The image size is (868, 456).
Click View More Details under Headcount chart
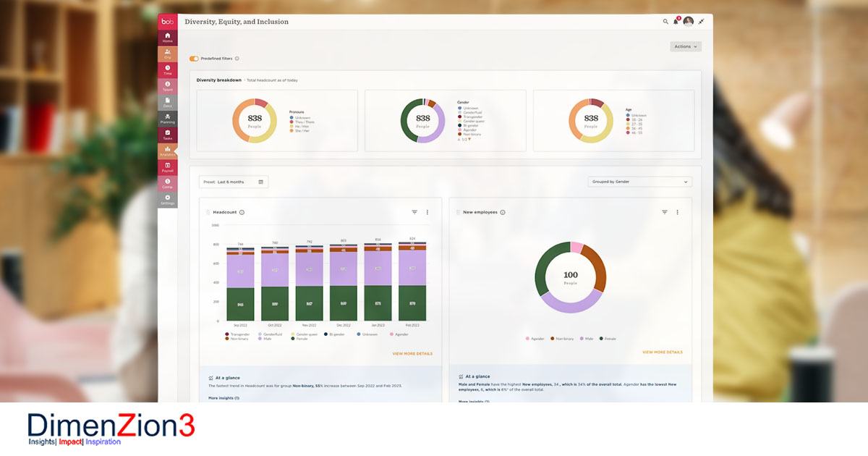[x=412, y=353]
